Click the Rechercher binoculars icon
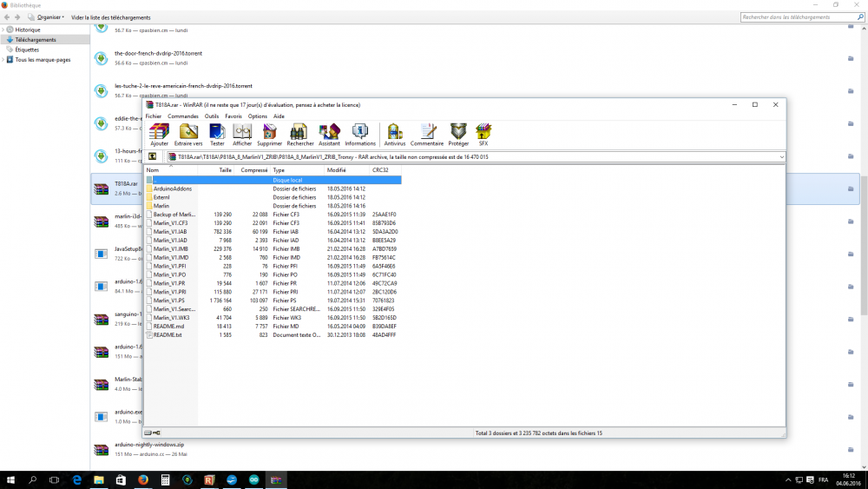This screenshot has width=868, height=489. coord(300,135)
